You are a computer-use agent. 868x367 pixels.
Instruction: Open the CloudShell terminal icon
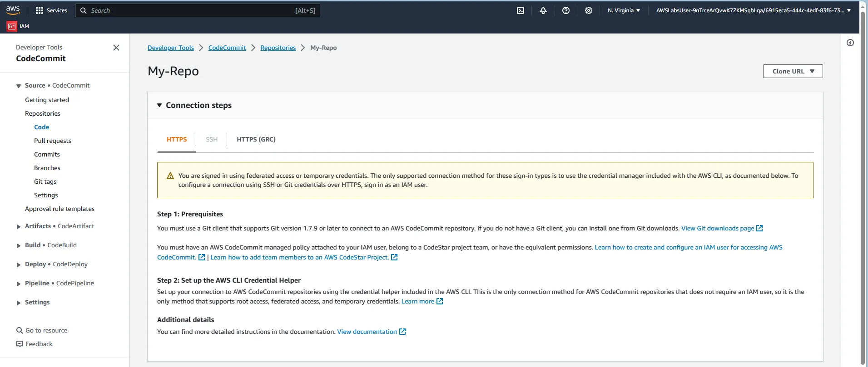[521, 10]
